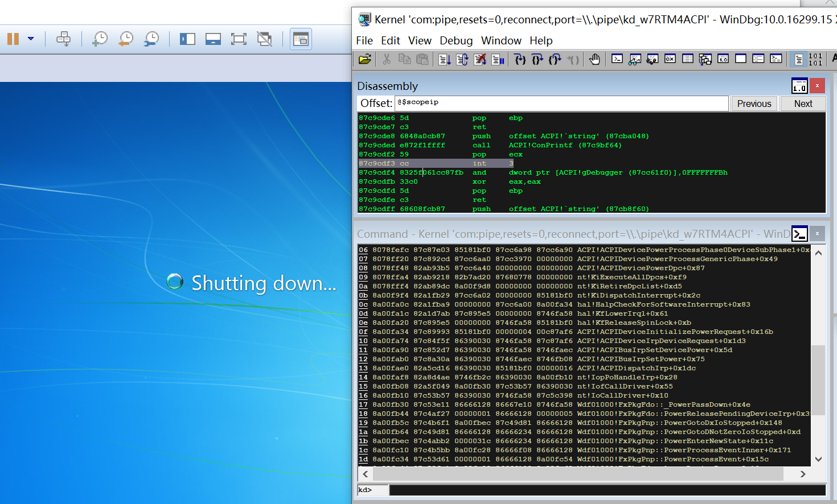Click stack frame link 0f in Command output

pyautogui.click(x=363, y=332)
